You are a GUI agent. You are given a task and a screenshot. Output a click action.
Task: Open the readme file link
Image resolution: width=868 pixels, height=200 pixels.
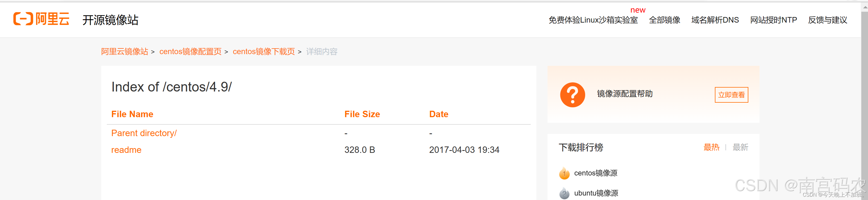126,150
